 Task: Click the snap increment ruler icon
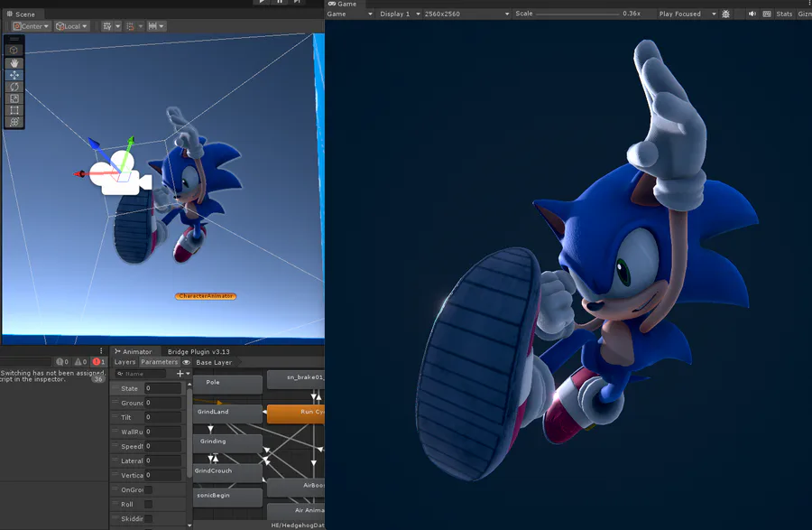pyautogui.click(x=152, y=26)
